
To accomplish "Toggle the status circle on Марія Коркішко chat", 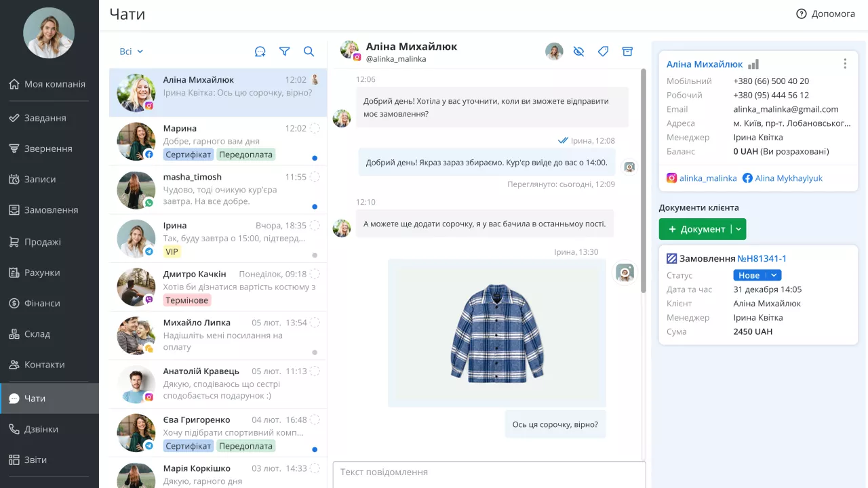I will (315, 468).
